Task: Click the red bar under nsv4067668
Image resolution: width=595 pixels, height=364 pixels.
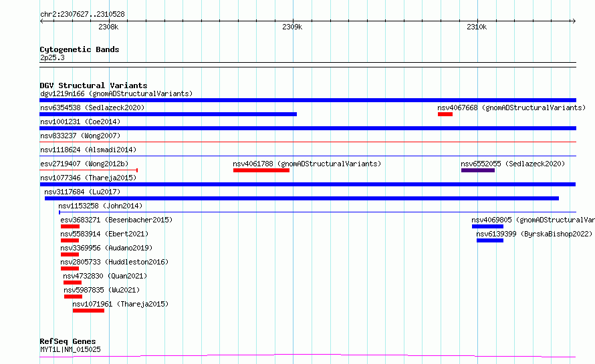Action: coord(445,114)
